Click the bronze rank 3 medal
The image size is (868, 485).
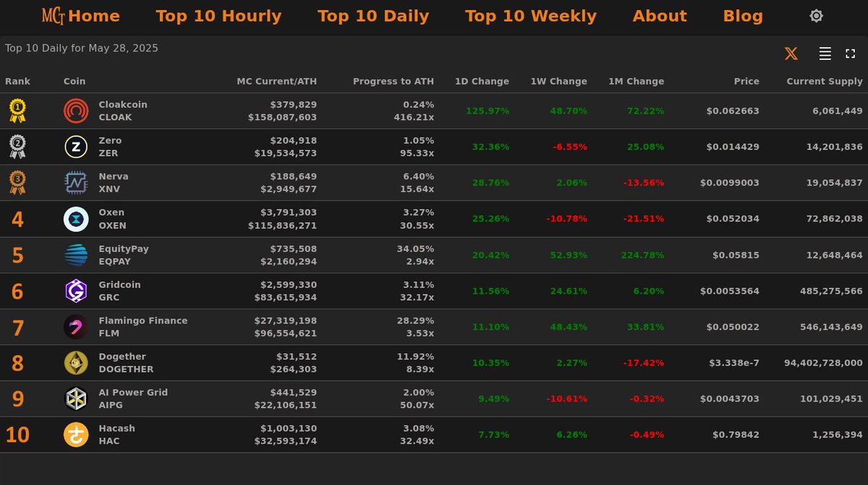click(x=17, y=183)
